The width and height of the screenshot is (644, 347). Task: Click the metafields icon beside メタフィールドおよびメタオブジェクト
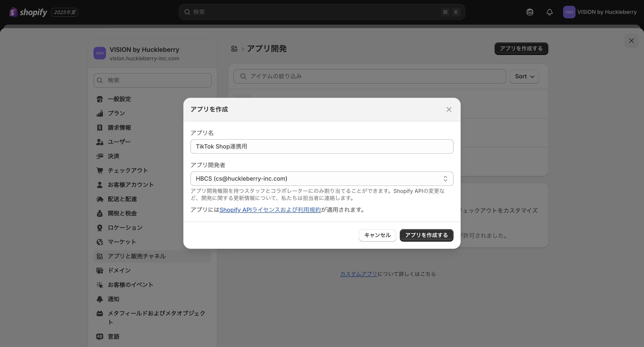coord(100,314)
